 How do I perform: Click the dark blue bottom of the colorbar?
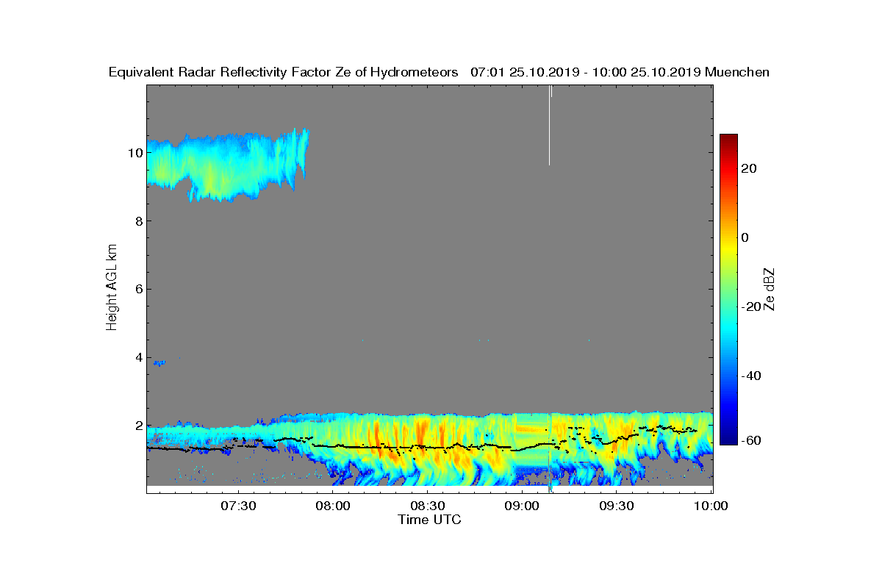point(728,440)
